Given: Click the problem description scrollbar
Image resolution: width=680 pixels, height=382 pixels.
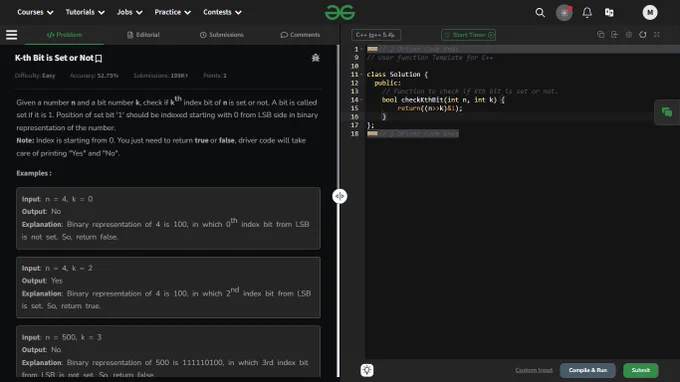Looking at the screenshot, I should (x=338, y=210).
